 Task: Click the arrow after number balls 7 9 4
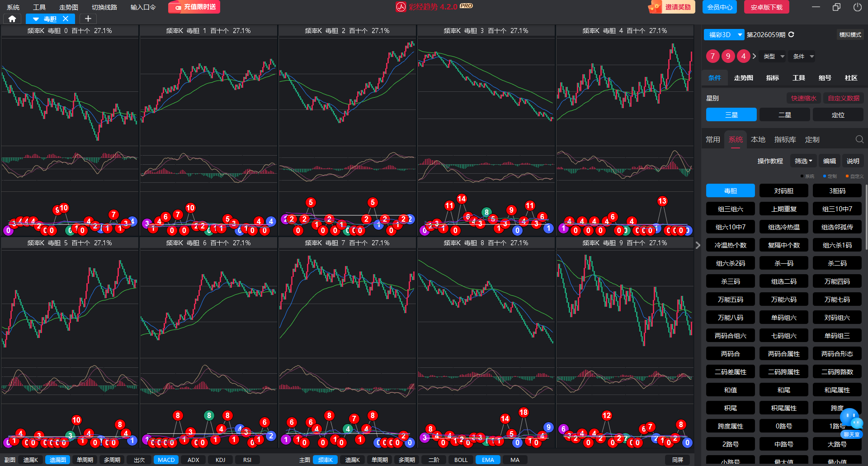754,56
